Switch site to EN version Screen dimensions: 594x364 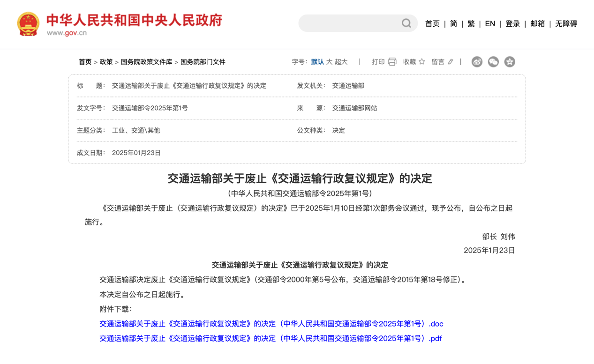click(x=490, y=24)
